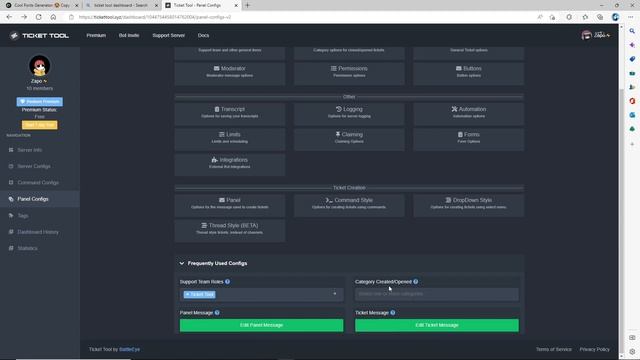Image resolution: width=640 pixels, height=360 pixels.
Task: Click the yellow button under Premium Status
Action: [x=40, y=125]
